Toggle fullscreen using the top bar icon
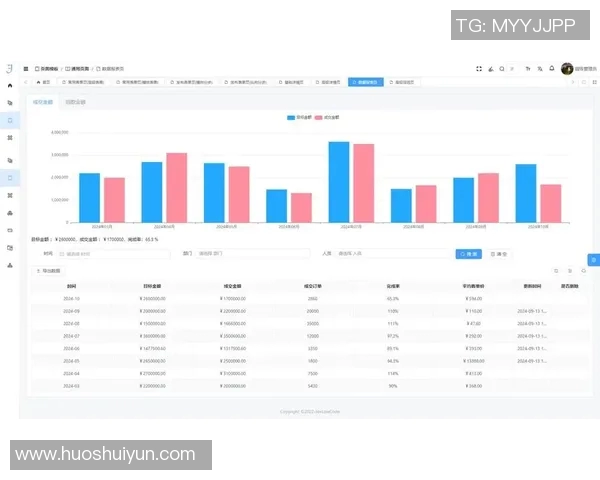Image resolution: width=600 pixels, height=480 pixels. pos(479,69)
